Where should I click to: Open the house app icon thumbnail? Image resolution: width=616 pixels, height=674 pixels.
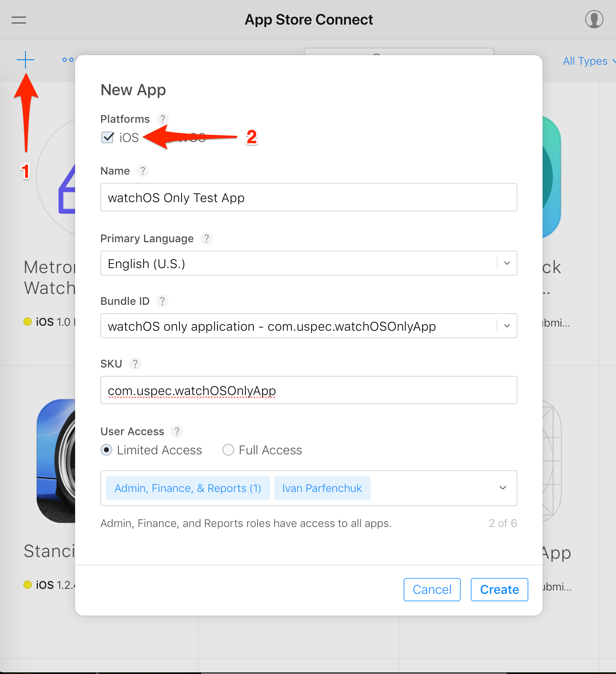56,177
